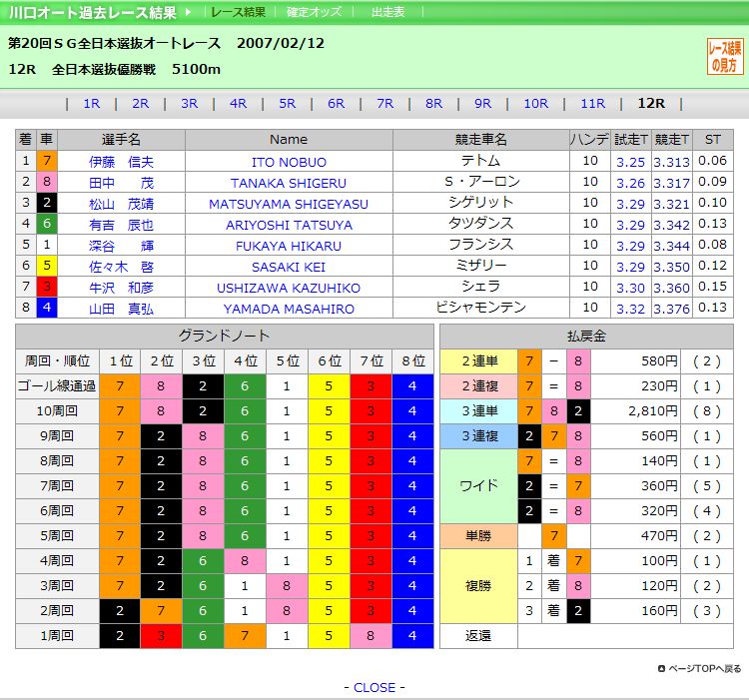The image size is (749, 700).
Task: Open rider 牛沢 和彦 profile link
Action: pos(121,288)
